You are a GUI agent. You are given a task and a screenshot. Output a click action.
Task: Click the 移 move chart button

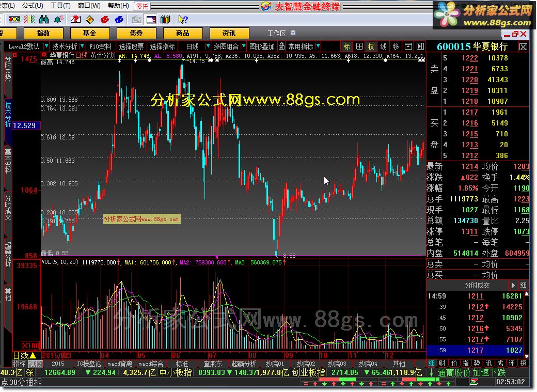396,46
